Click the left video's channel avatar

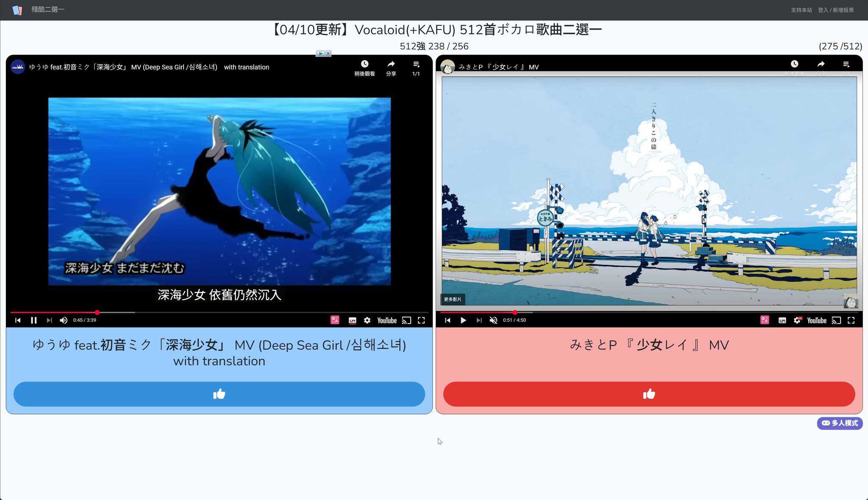pyautogui.click(x=18, y=67)
